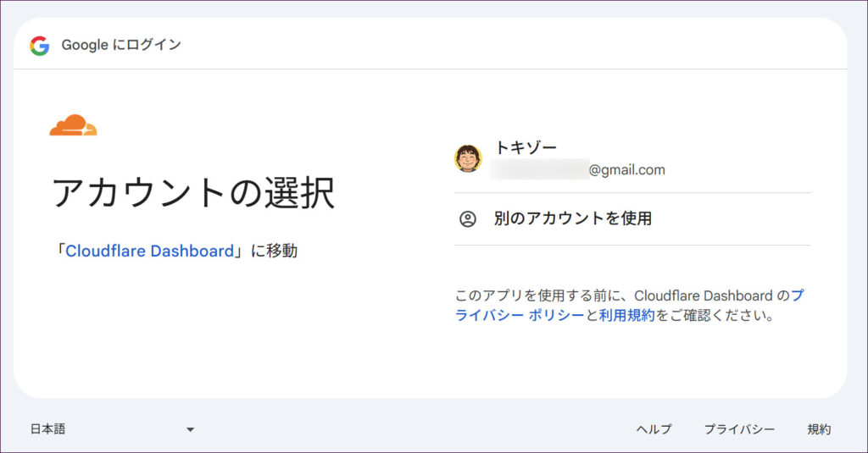Image resolution: width=868 pixels, height=453 pixels.
Task: Open the Cloudflare Dashboard link
Action: click(x=149, y=251)
